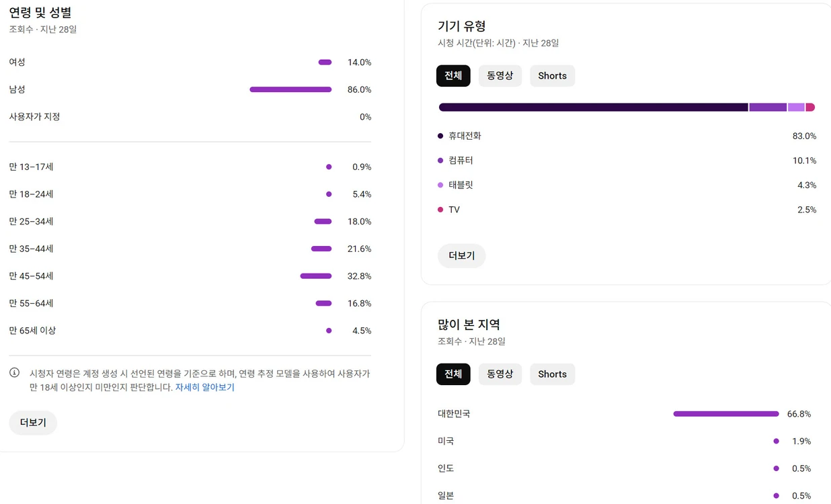831x504 pixels.
Task: Click the 만 65세 이상 label
Action: click(32, 331)
